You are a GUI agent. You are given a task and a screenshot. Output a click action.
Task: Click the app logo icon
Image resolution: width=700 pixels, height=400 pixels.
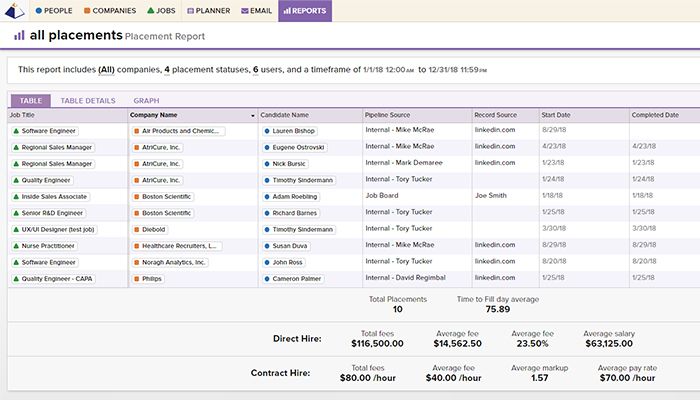coord(12,11)
